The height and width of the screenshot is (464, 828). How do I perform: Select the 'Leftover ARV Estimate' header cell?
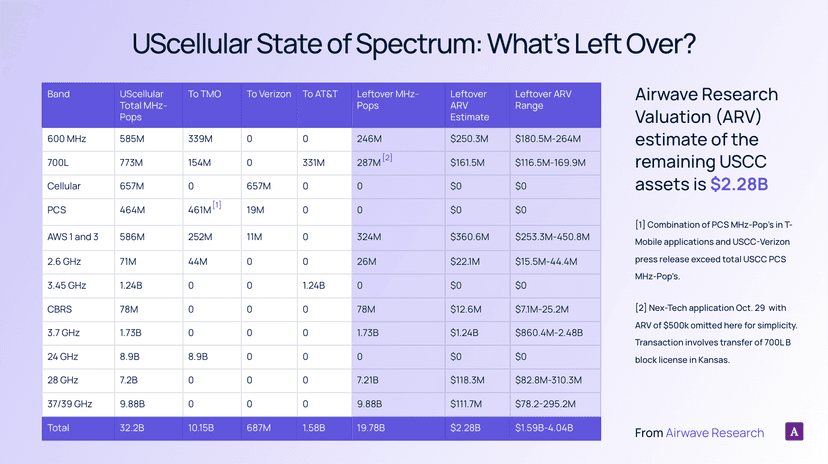469,105
